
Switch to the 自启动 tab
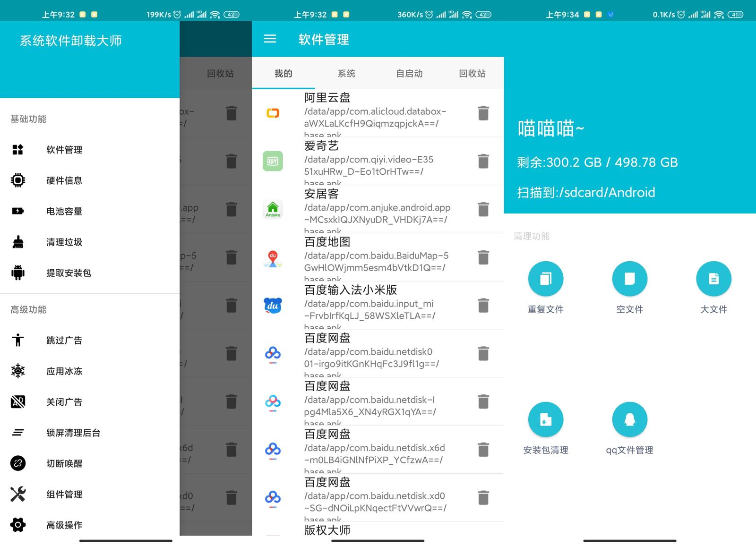pyautogui.click(x=409, y=73)
